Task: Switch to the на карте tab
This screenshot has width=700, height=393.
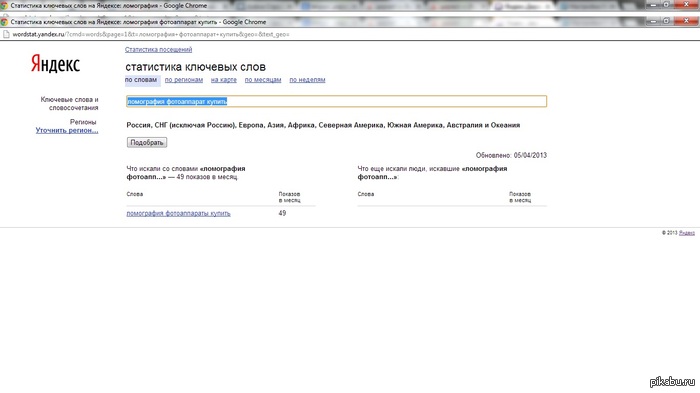Action: (224, 80)
